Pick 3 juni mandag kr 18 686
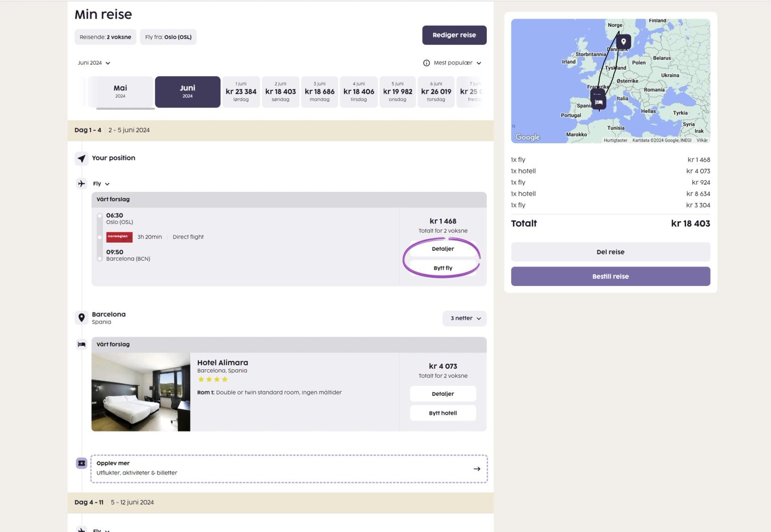The image size is (771, 532). click(x=319, y=92)
